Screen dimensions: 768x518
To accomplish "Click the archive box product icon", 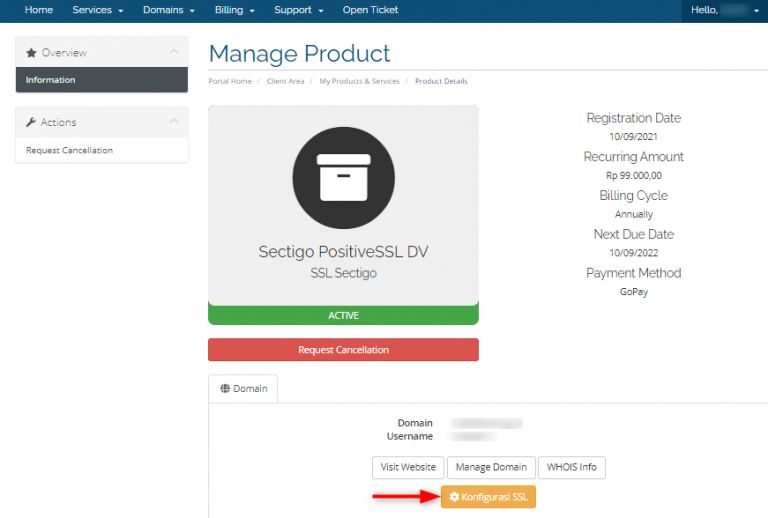I will [x=343, y=178].
